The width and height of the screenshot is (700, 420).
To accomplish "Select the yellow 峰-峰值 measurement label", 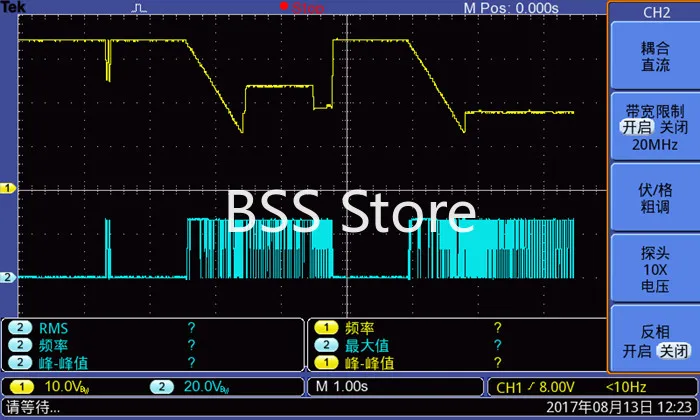I will [370, 363].
